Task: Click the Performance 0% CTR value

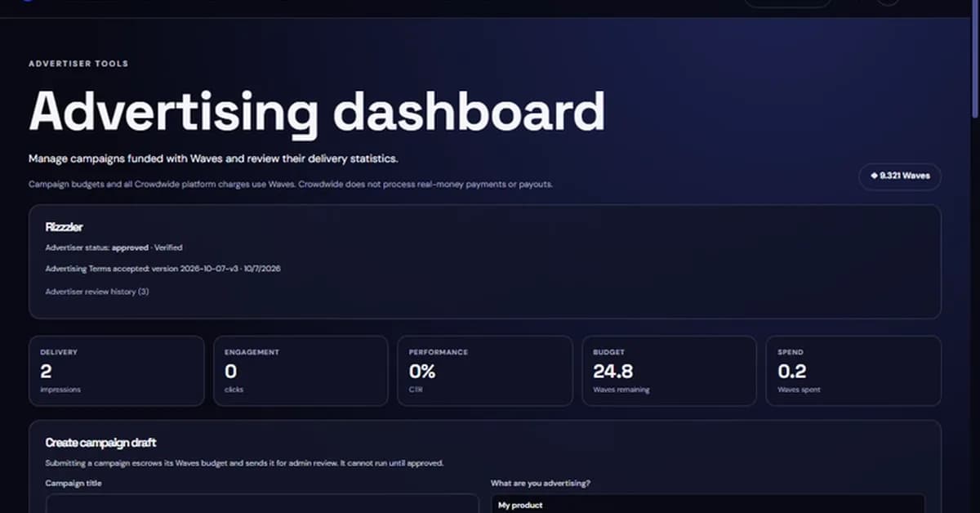Action: coord(422,372)
